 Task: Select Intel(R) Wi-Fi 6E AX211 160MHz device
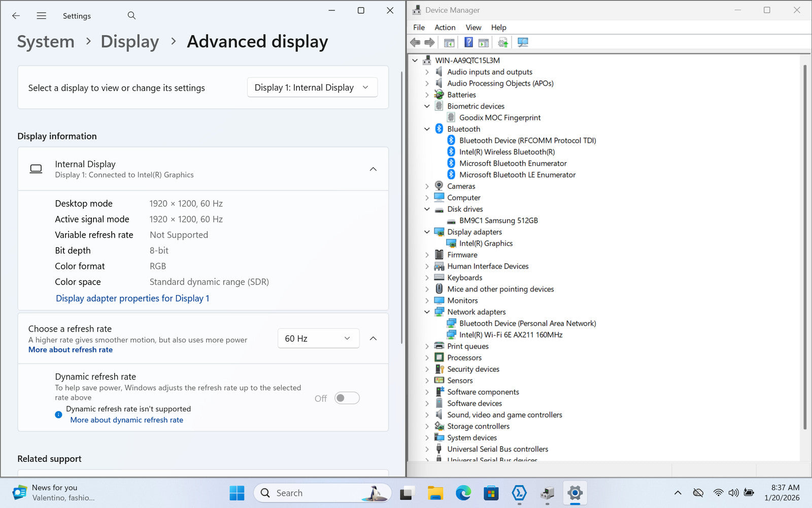511,335
